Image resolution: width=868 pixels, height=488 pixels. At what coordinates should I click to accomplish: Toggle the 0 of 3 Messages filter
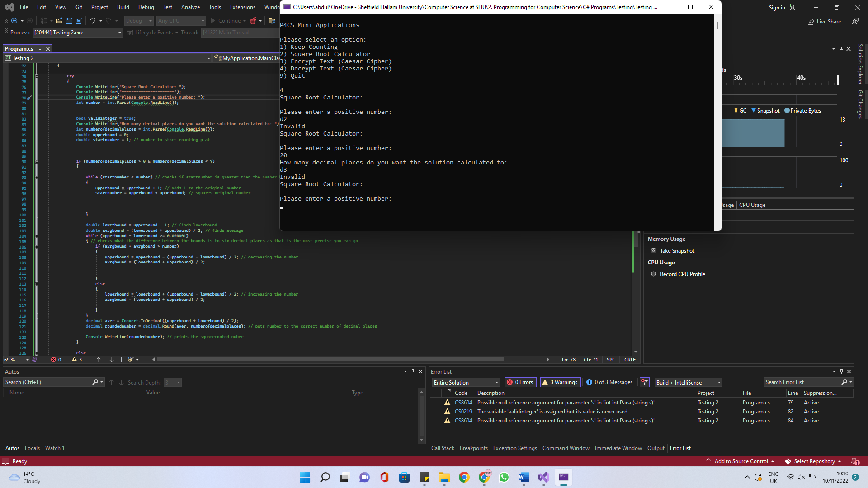pyautogui.click(x=609, y=382)
